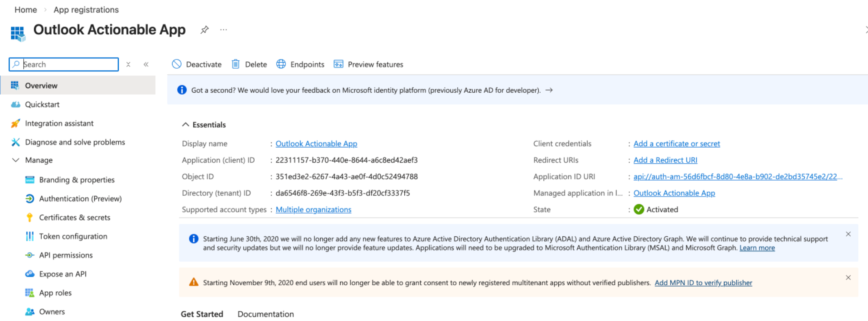Click the API permissions icon
Image resolution: width=868 pixels, height=321 pixels.
click(x=30, y=255)
